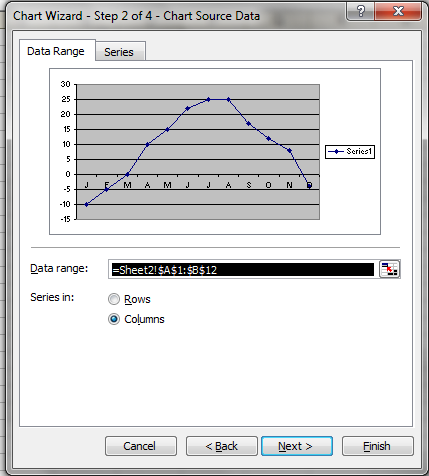Switch to the Series tab
The height and width of the screenshot is (476, 429).
point(120,52)
